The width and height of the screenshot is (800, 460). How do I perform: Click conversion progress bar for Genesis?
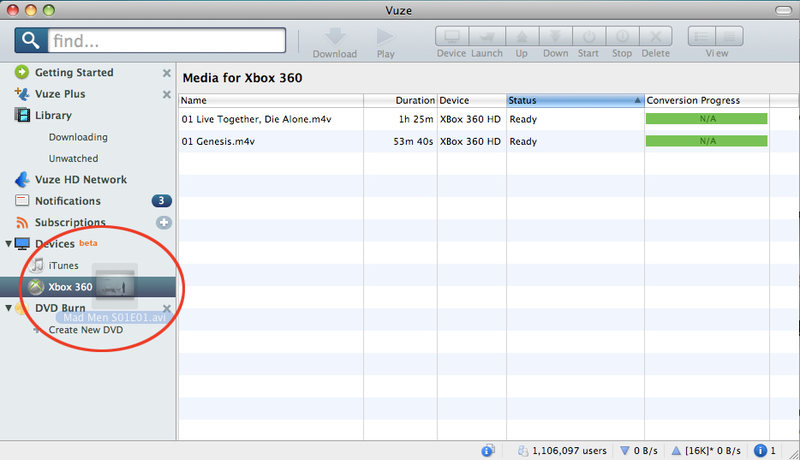pos(707,141)
